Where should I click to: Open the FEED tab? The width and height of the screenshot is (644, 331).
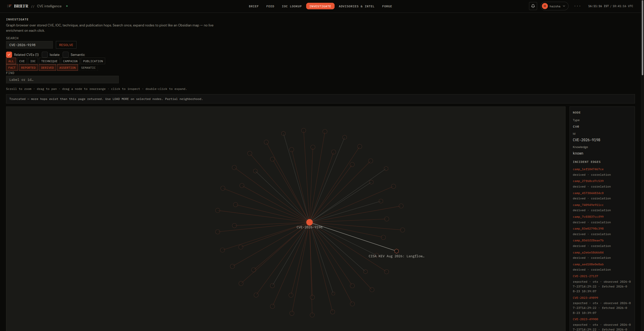click(270, 6)
